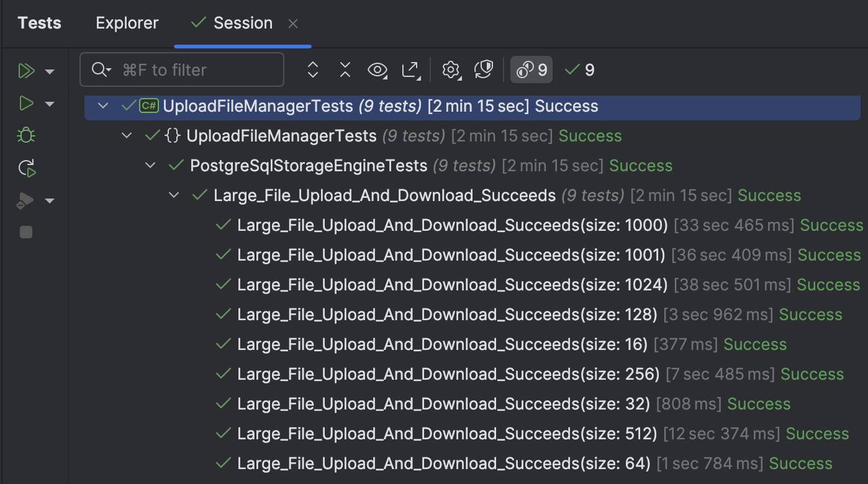Toggle the unit test count filter badge
The image size is (868, 484).
point(531,69)
